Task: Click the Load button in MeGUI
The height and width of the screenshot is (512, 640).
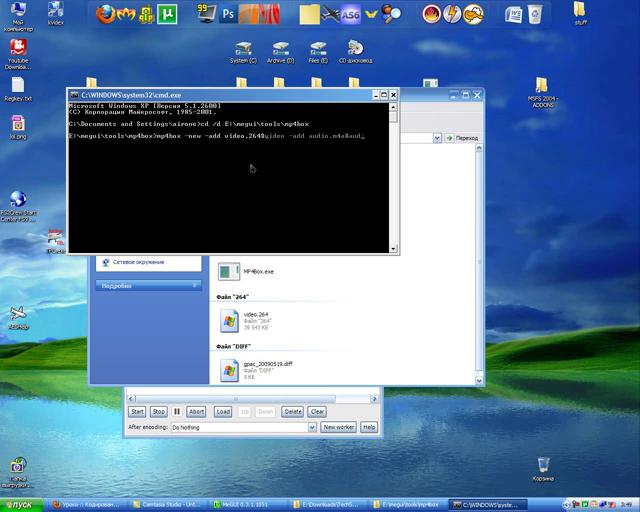Action: 223,412
